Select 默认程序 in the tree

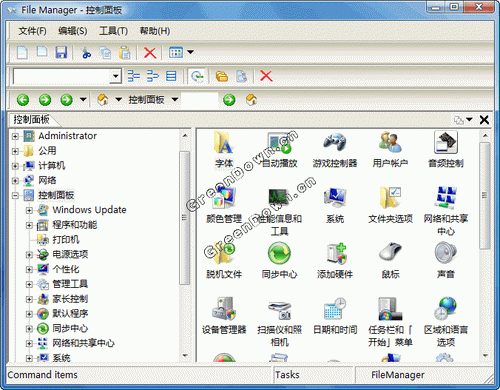70,314
